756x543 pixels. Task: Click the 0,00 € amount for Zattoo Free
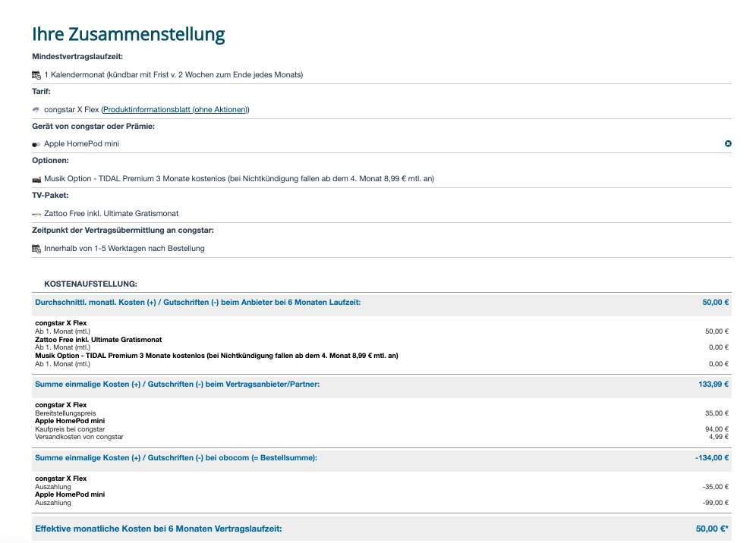point(719,347)
